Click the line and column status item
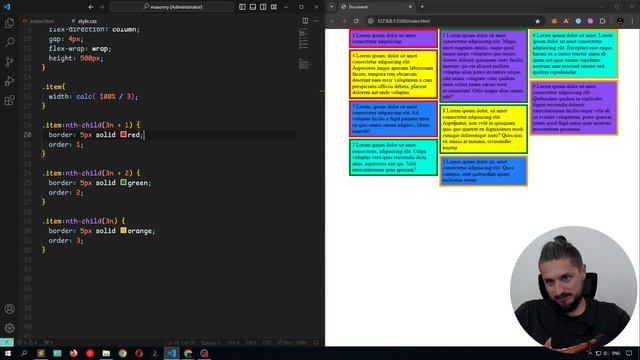This screenshot has width=640, height=360. pyautogui.click(x=181, y=342)
